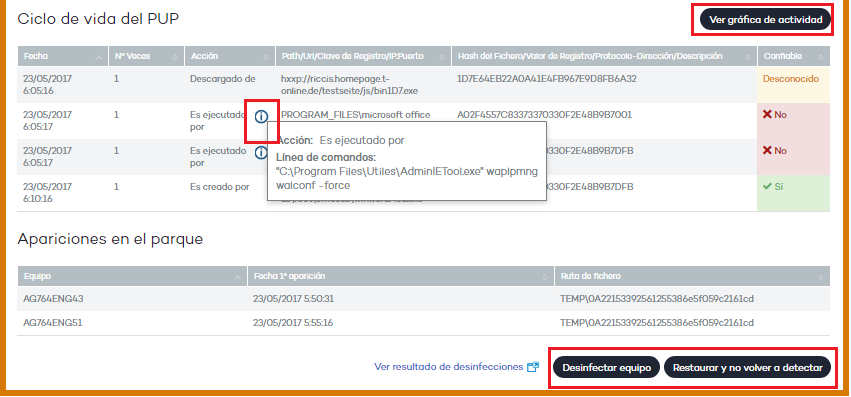Click date 23/05/2017 6:10:16
Viewport: 851px width, 397px height.
pos(47,192)
